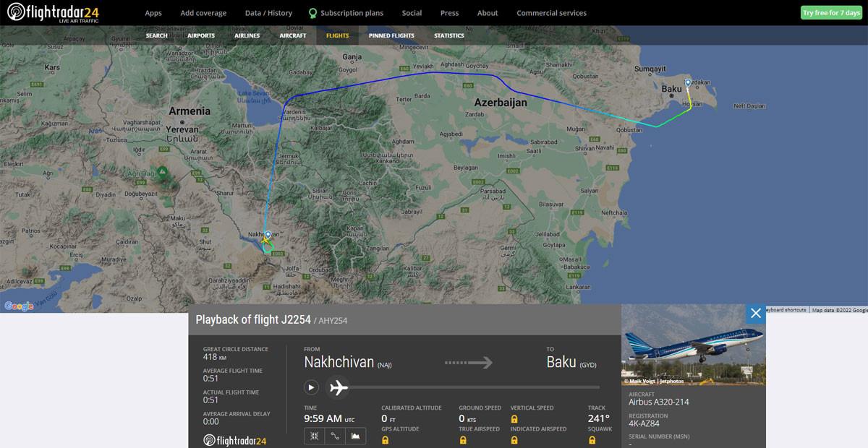Click the airplane marker on playback slider
868x448 pixels.
pyautogui.click(x=337, y=388)
